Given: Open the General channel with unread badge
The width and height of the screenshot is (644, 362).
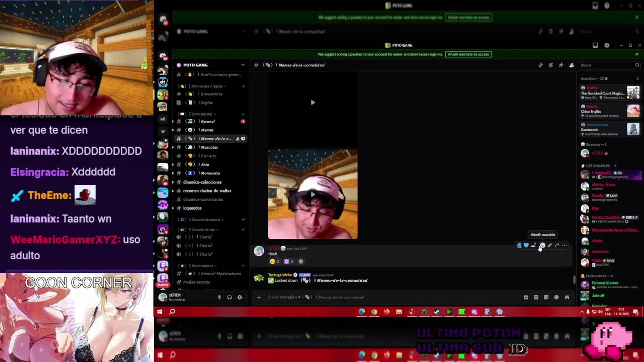Looking at the screenshot, I should click(210, 122).
